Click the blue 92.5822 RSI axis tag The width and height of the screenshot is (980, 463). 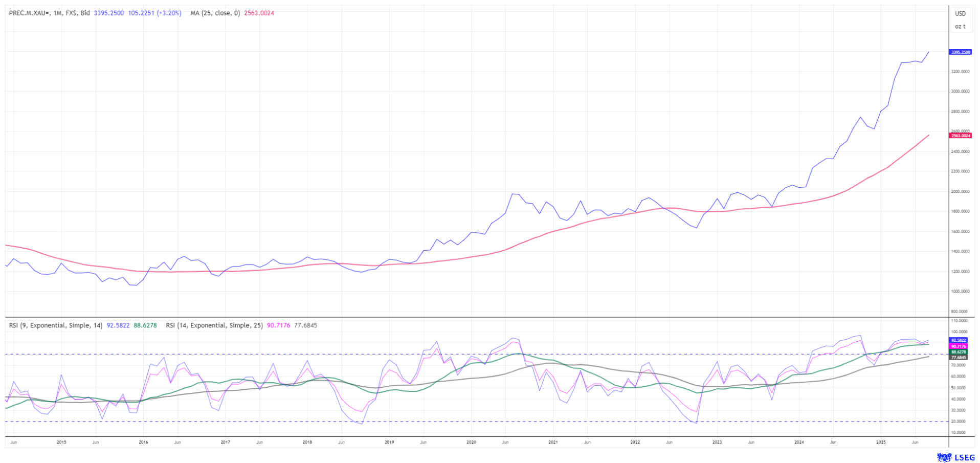[x=959, y=340]
